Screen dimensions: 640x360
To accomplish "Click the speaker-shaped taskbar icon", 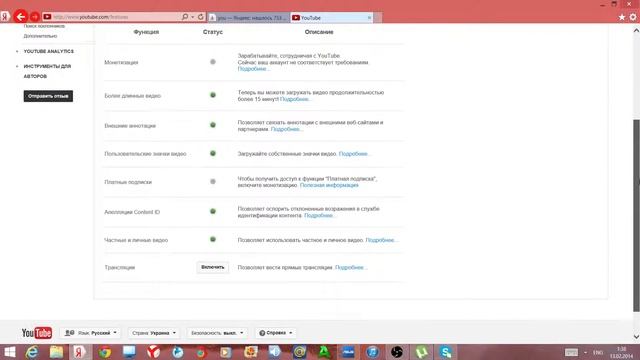I will point(275,352).
